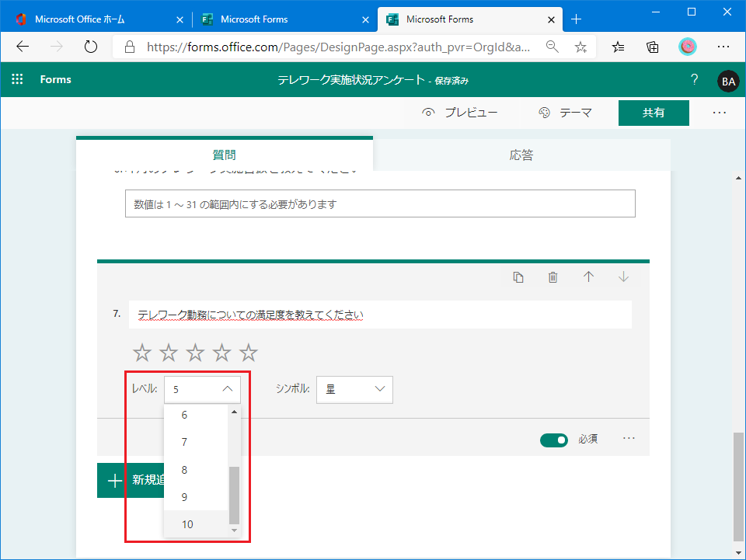This screenshot has width=746, height=560.
Task: Copy question 7 with the duplicate icon
Action: (518, 277)
